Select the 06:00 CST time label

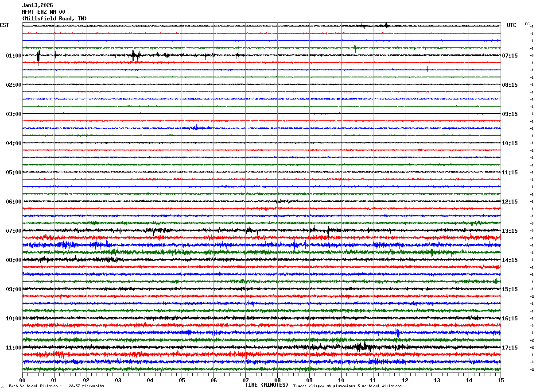14,202
